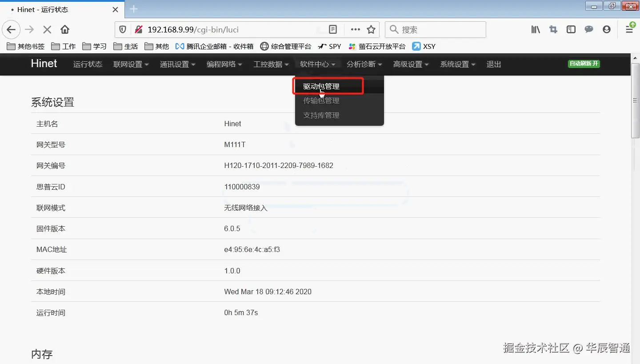Screen dimensions: 640x364
Task: Click the page vertical scrollbar thumb
Action: 635,101
